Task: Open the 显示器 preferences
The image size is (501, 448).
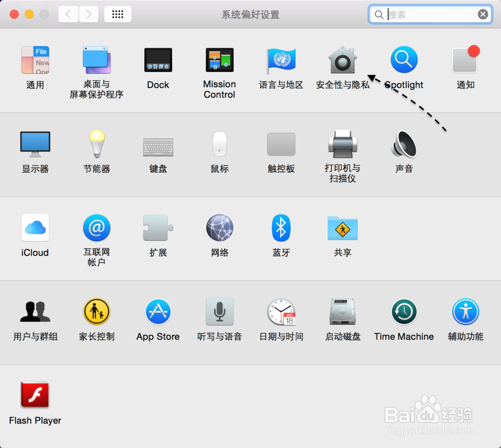Action: click(x=35, y=144)
